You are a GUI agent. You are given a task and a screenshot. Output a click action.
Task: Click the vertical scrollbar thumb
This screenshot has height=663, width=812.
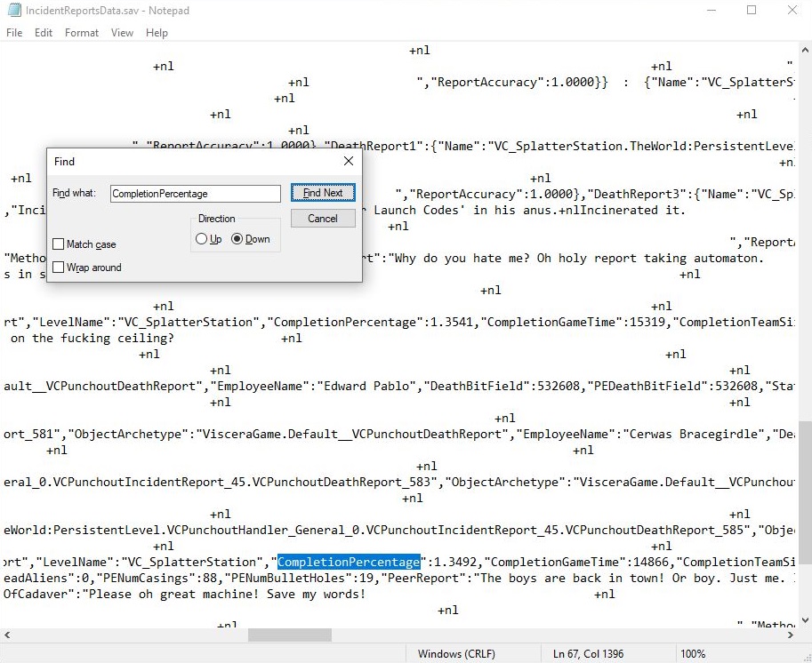[805, 492]
